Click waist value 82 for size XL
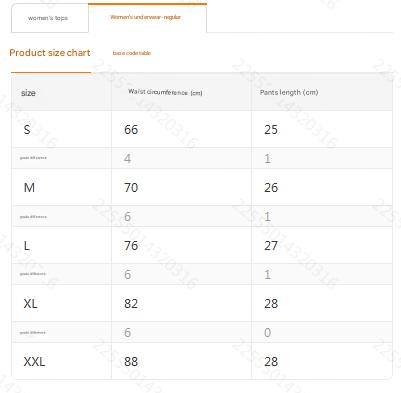401x393 pixels. click(x=131, y=304)
